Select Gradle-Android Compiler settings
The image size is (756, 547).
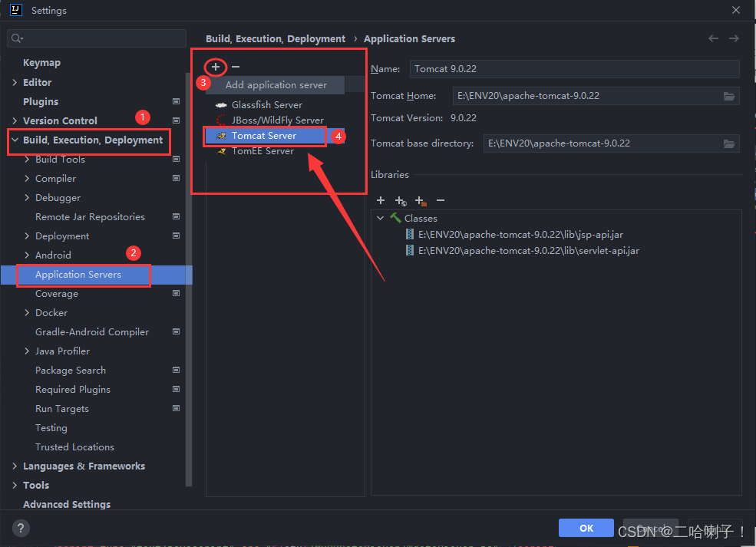point(92,332)
